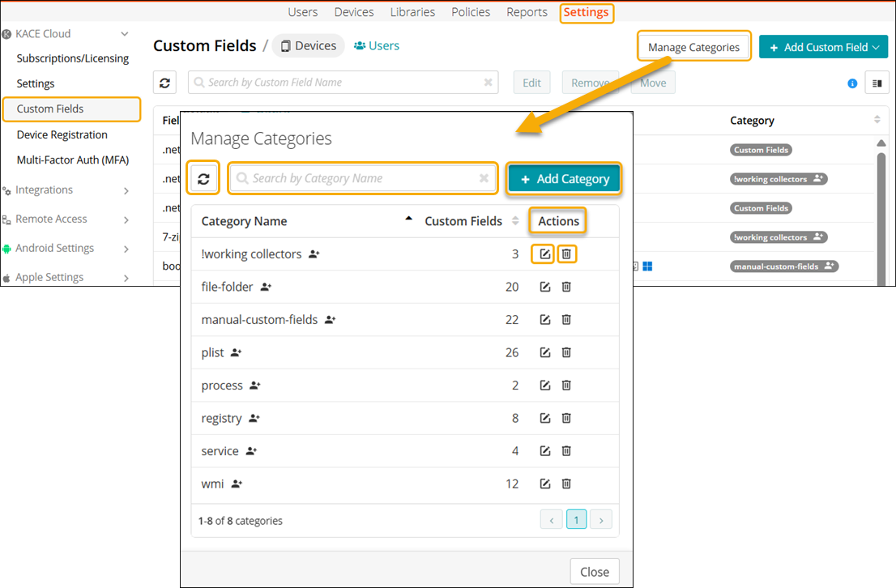
Task: Edit the wmi category with pencil icon
Action: (x=545, y=484)
